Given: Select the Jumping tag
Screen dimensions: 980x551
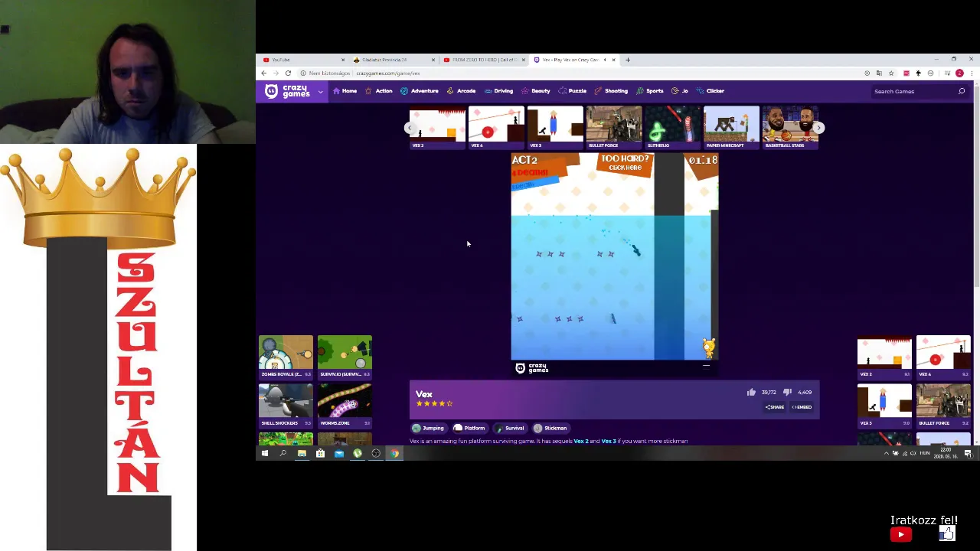Looking at the screenshot, I should click(x=428, y=429).
